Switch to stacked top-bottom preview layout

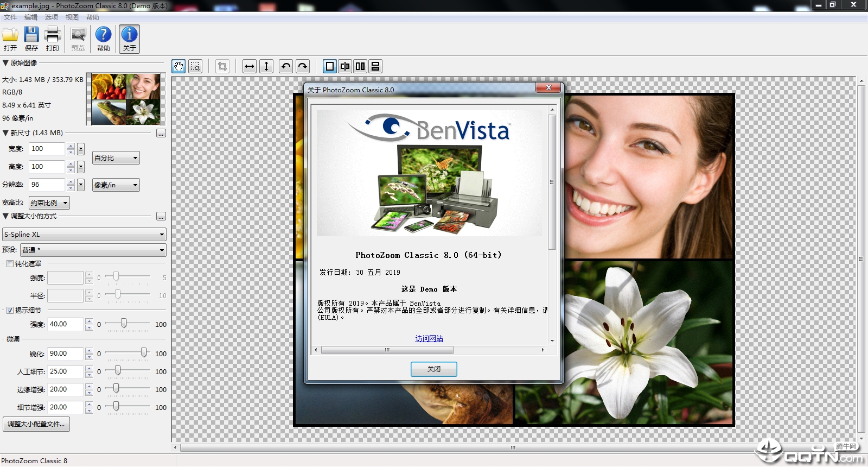(x=375, y=66)
